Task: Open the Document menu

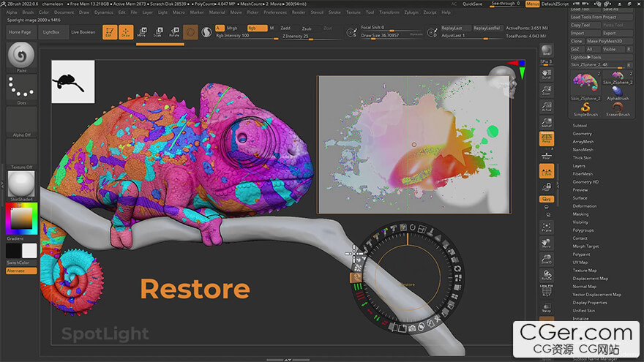Action: click(64, 12)
